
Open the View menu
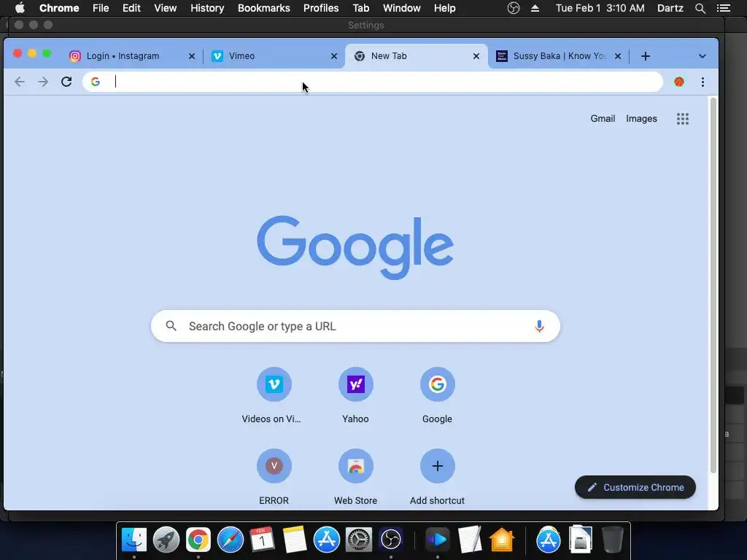166,8
